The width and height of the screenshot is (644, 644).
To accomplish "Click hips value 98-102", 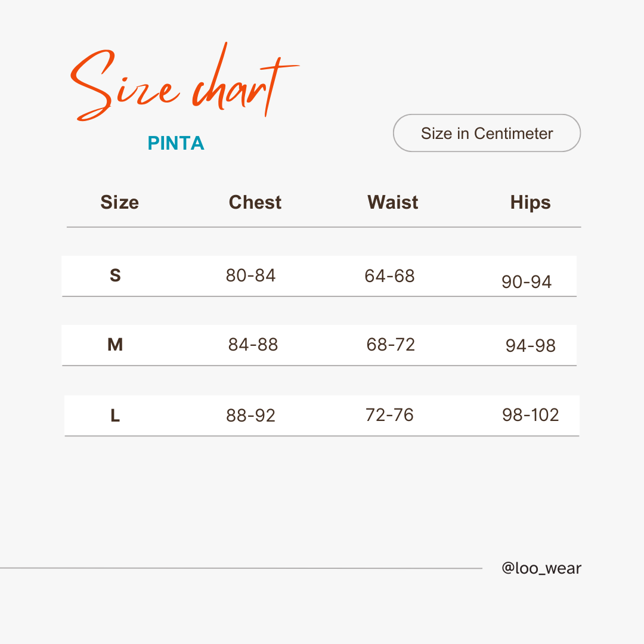I will pos(530,415).
